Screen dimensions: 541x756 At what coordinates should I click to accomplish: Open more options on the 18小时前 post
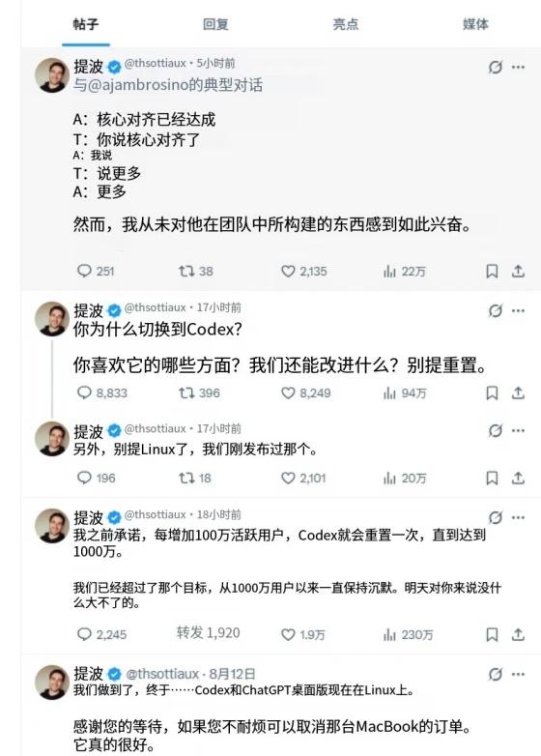point(519,518)
